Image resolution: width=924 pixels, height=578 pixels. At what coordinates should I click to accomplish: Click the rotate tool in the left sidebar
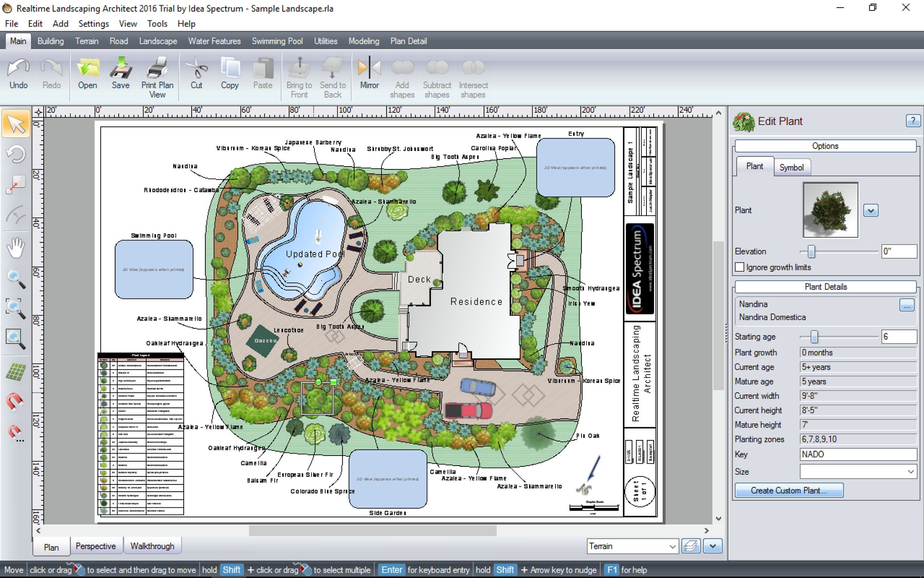[16, 155]
